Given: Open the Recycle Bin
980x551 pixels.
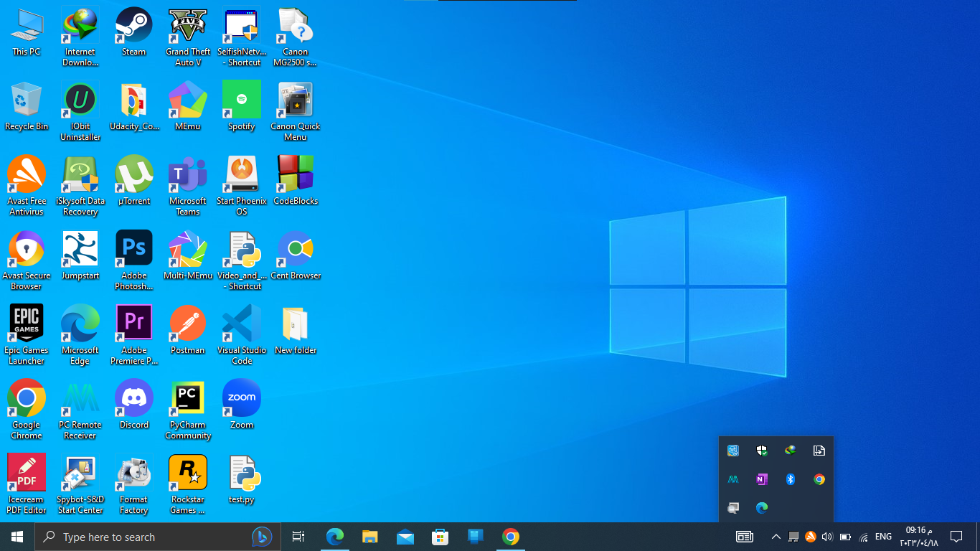Looking at the screenshot, I should tap(27, 107).
